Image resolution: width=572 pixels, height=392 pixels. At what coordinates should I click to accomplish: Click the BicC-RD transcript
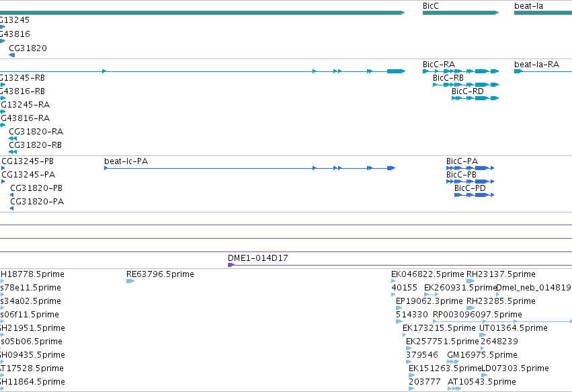475,98
